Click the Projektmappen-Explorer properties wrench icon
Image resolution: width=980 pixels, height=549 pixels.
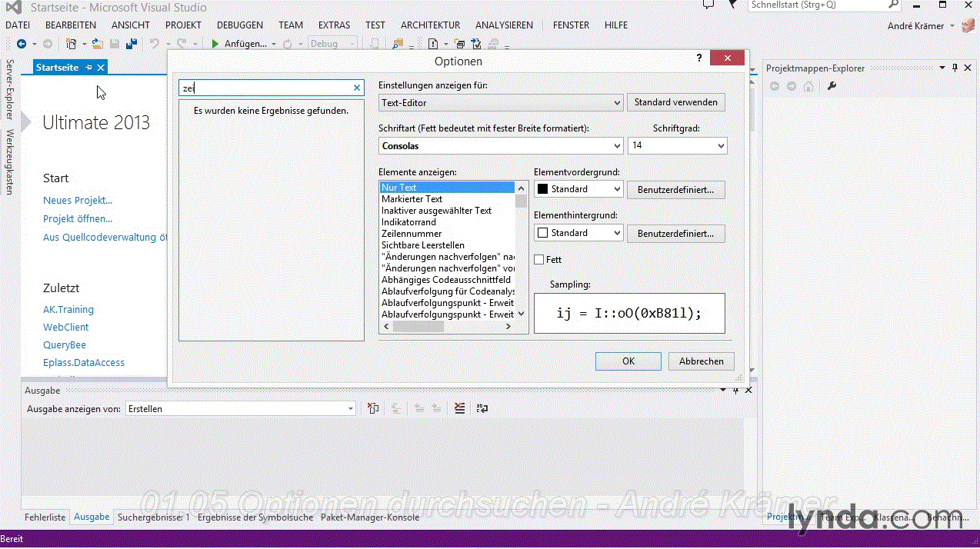(832, 86)
